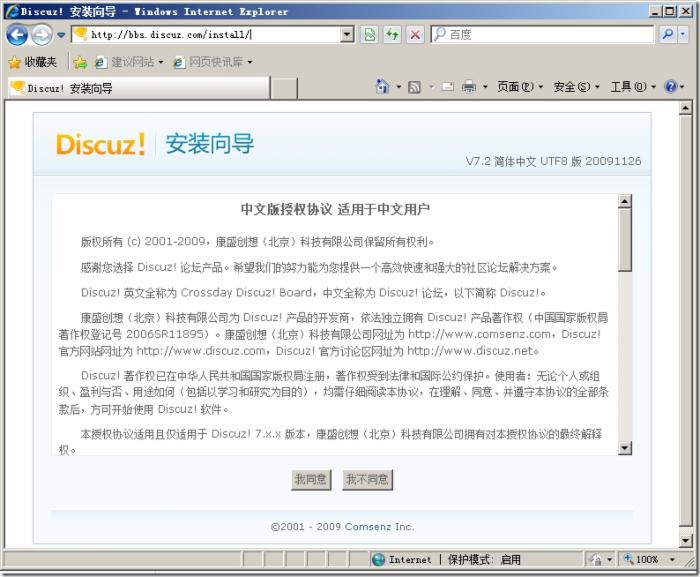Image resolution: width=700 pixels, height=577 pixels.
Task: Click license box scroll down arrow
Action: click(625, 448)
